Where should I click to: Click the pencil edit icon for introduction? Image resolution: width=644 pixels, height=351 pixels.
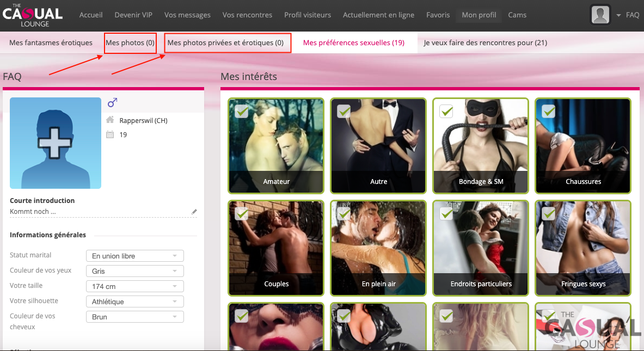(194, 212)
